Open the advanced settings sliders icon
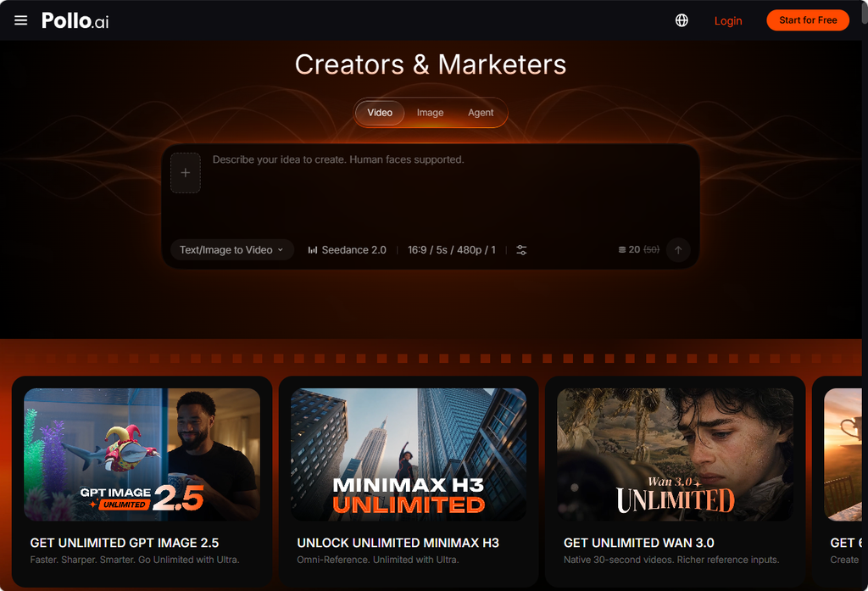The width and height of the screenshot is (868, 591). [x=521, y=250]
